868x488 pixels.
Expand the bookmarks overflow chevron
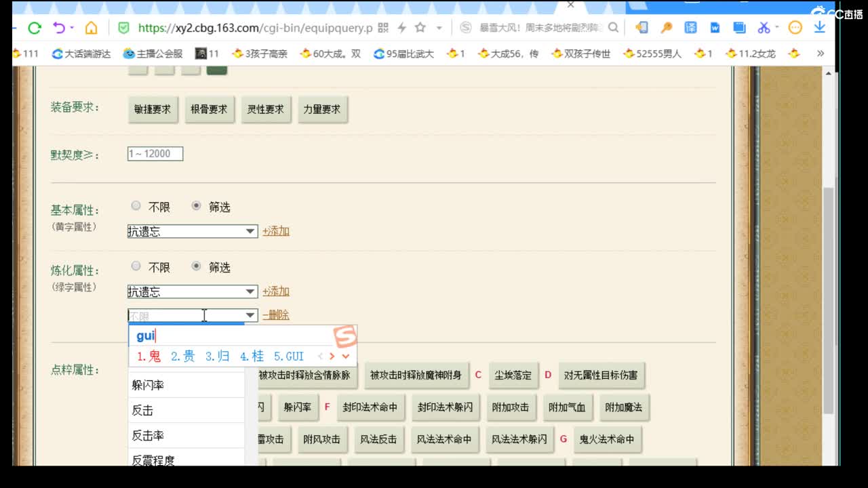click(820, 53)
